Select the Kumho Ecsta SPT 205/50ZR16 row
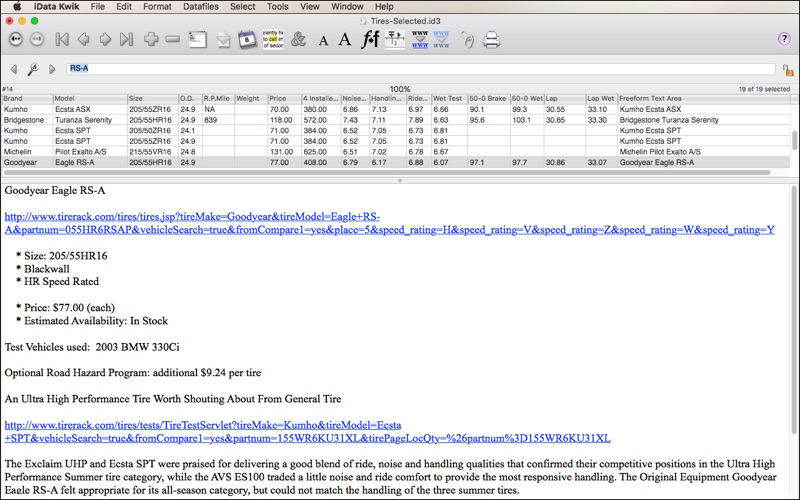Image resolution: width=800 pixels, height=500 pixels. click(x=396, y=131)
